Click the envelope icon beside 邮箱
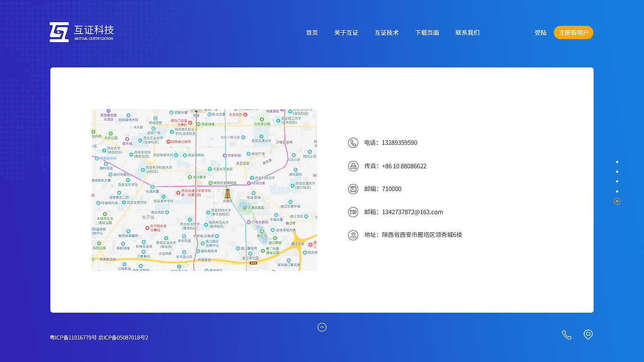This screenshot has height=362, width=644. point(353,212)
